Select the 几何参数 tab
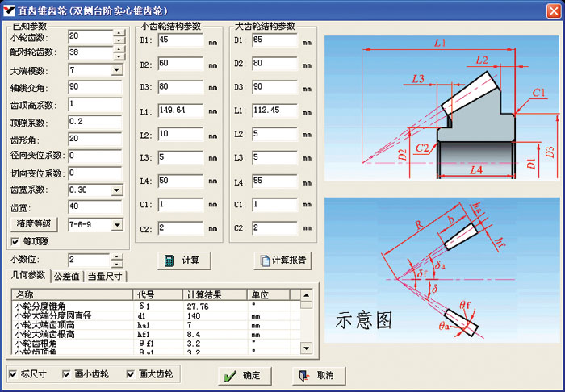Screen dimensions: 565x392 pos(27,277)
